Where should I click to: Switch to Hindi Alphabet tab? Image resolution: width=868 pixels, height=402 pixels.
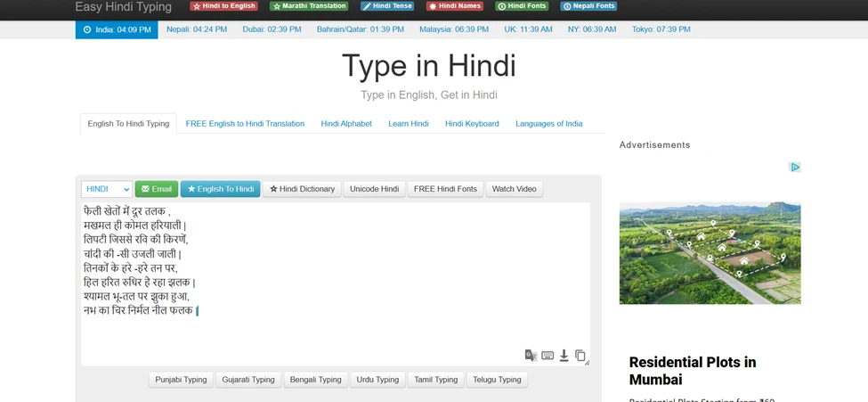coord(346,124)
